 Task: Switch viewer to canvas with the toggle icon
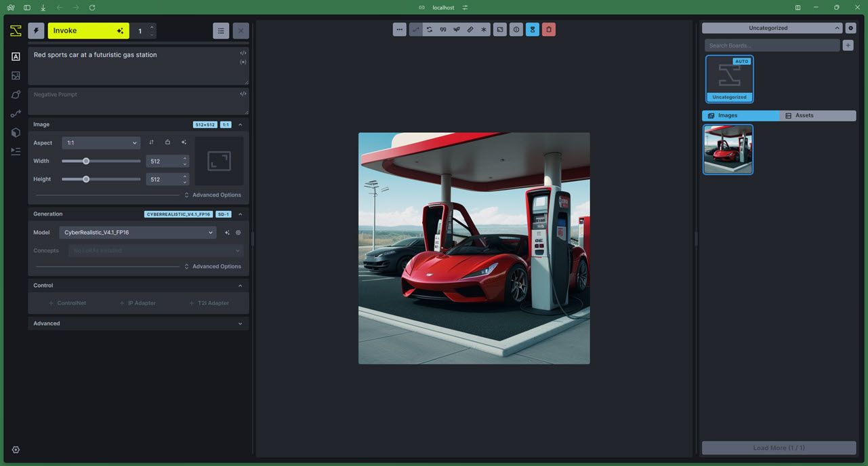(x=499, y=29)
